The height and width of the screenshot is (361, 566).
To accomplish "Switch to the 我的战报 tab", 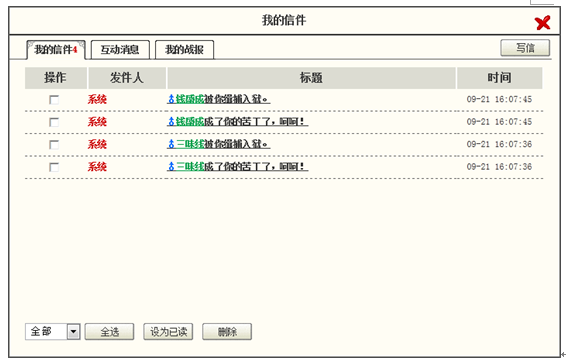I will pos(184,49).
